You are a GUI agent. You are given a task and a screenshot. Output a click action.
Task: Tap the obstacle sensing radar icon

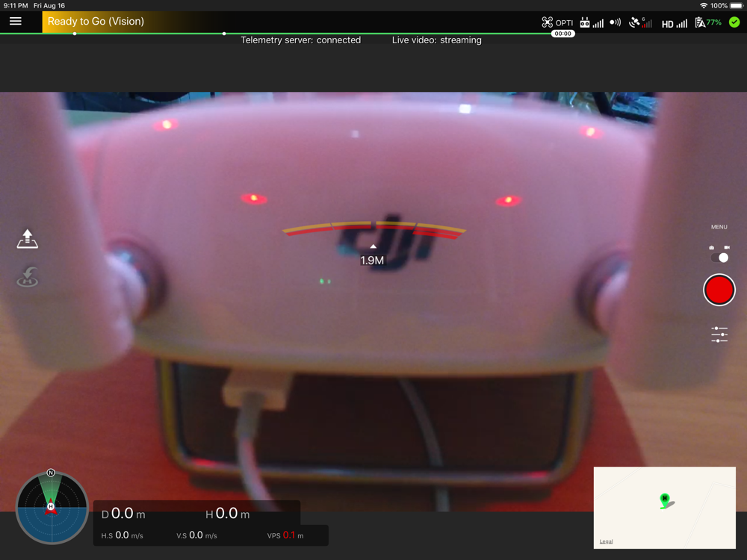[x=616, y=22]
